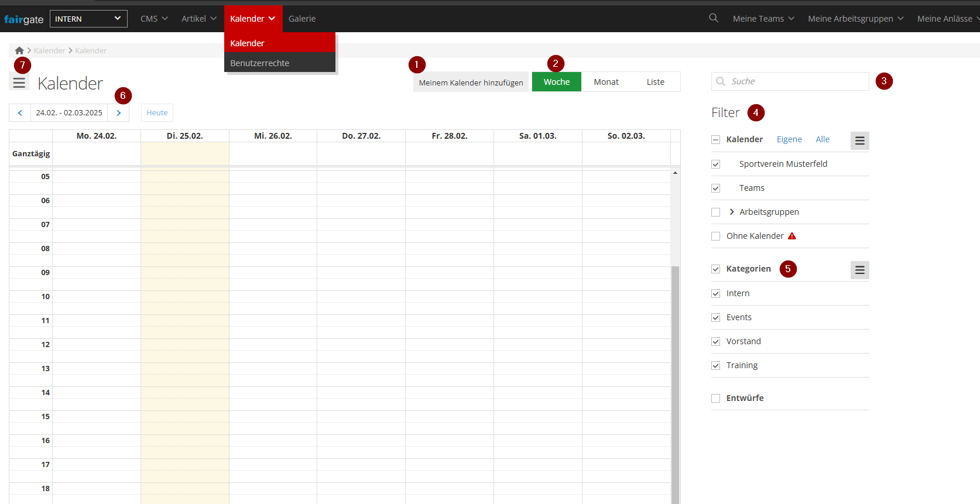Open the Meine Teams dropdown
This screenshot has height=504, width=980.
point(763,19)
